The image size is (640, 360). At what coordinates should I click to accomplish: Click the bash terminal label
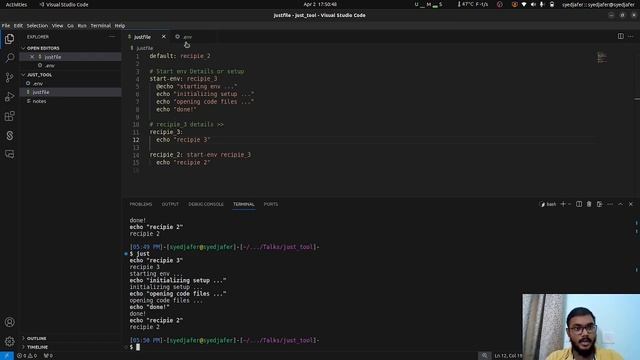coord(548,204)
